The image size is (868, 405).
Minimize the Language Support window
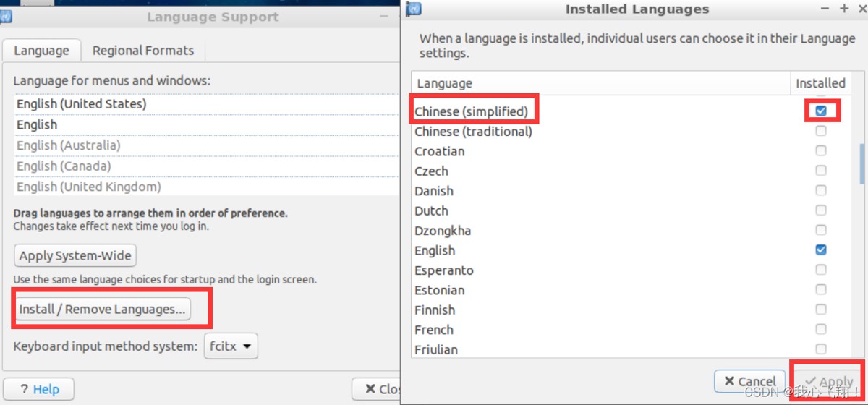(384, 16)
